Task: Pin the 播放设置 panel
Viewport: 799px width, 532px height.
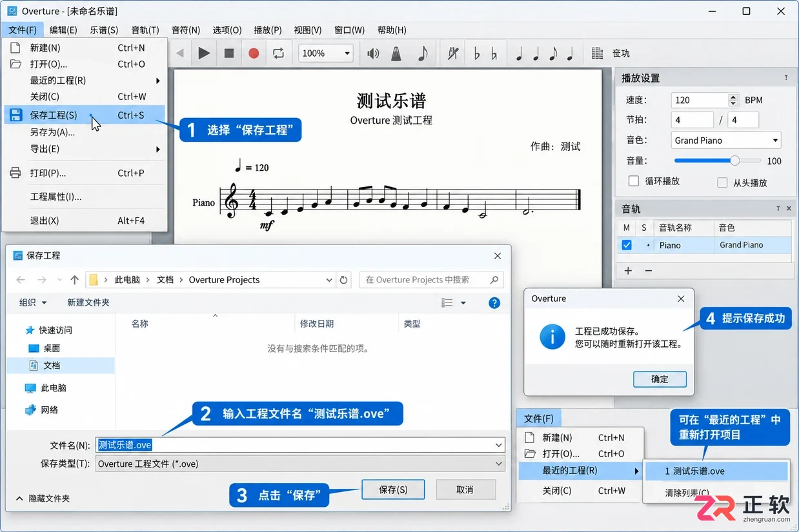Action: [x=786, y=77]
